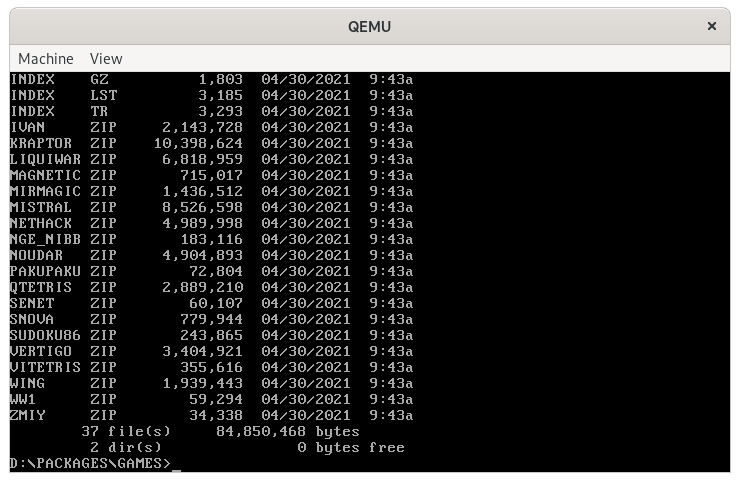Viewport: 740px width, 482px height.
Task: Click the ZMIY ZIP entry
Action: pyautogui.click(x=28, y=415)
